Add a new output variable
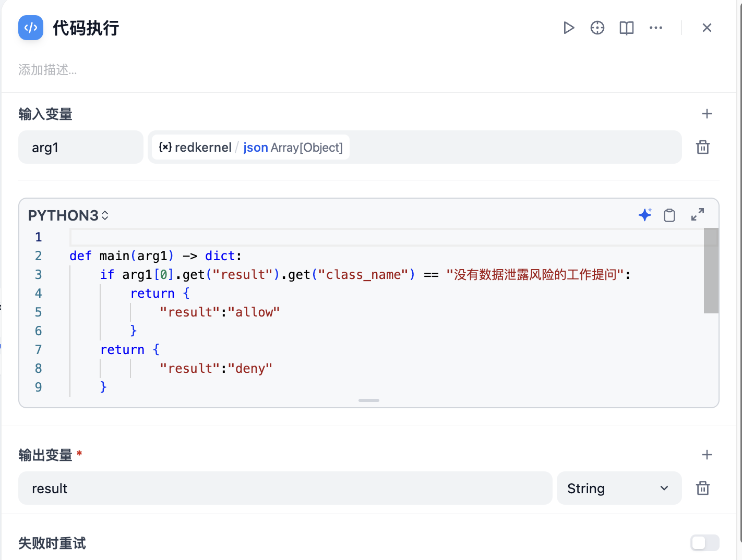The width and height of the screenshot is (742, 560). click(x=707, y=455)
